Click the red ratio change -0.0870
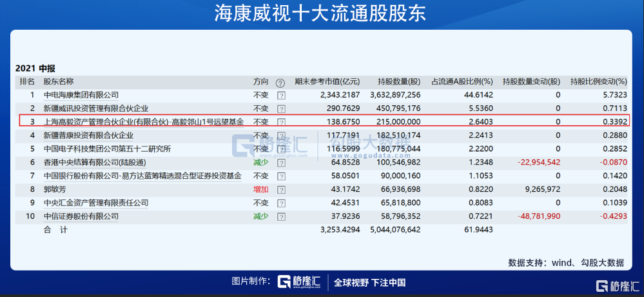This screenshot has width=644, height=297. [x=614, y=163]
